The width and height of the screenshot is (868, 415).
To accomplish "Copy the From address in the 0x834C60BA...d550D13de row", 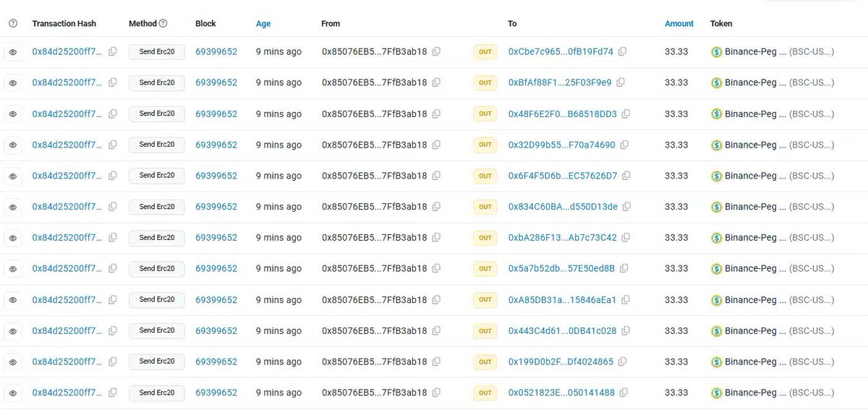I will click(436, 207).
